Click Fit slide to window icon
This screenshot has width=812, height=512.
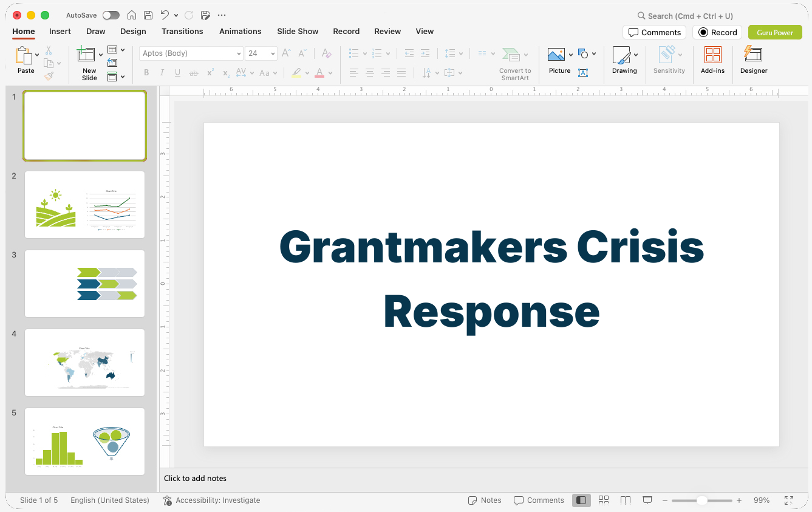click(x=789, y=500)
